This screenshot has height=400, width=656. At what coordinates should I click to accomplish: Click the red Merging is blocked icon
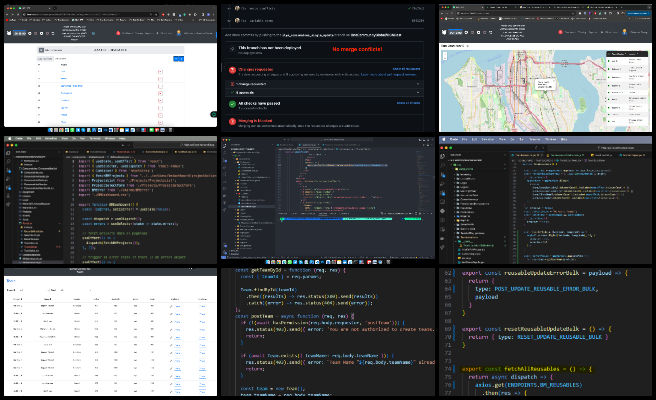pyautogui.click(x=231, y=121)
